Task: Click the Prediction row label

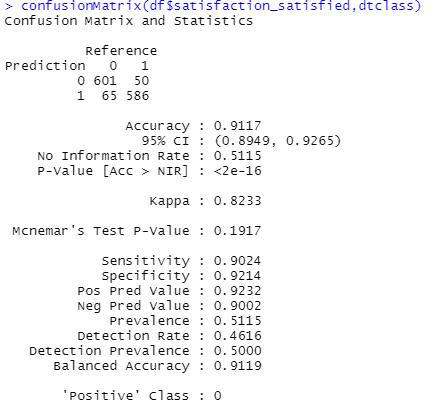Action: [x=45, y=66]
